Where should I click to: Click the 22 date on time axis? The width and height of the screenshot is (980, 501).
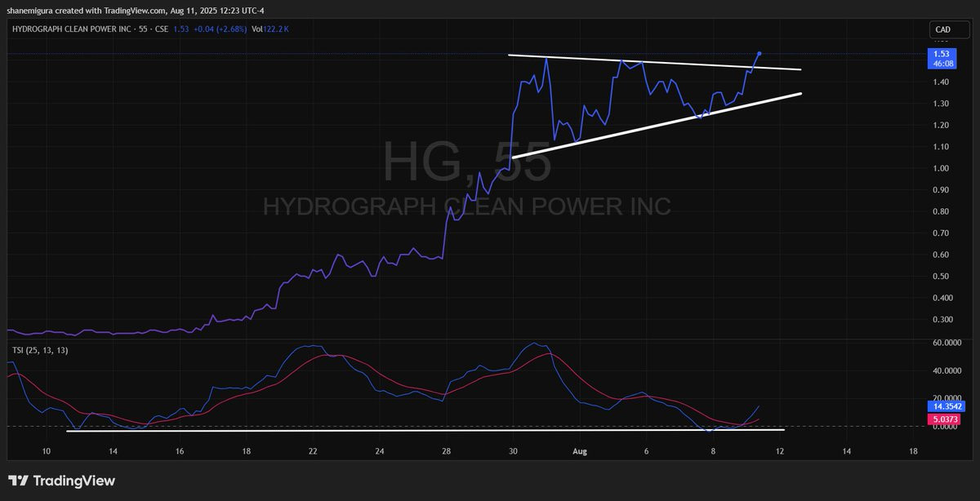313,450
